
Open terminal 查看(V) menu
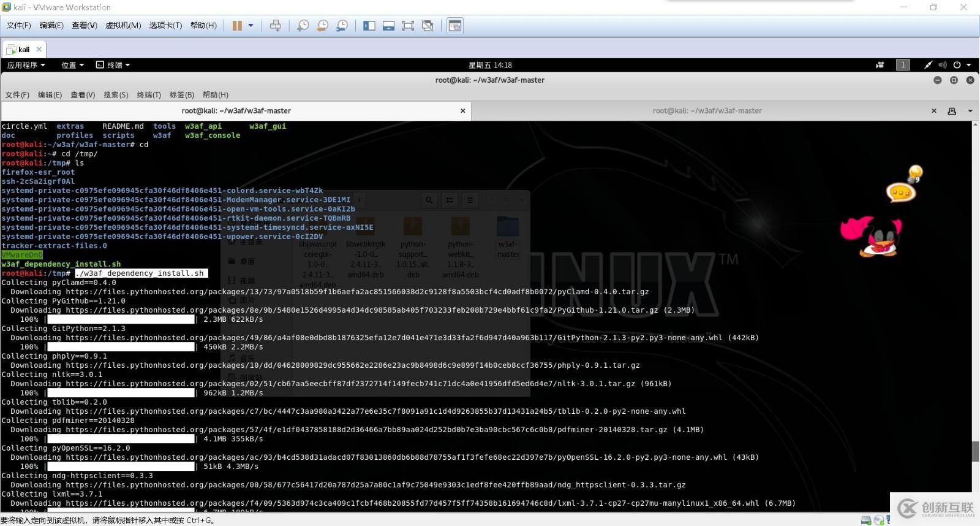click(83, 95)
